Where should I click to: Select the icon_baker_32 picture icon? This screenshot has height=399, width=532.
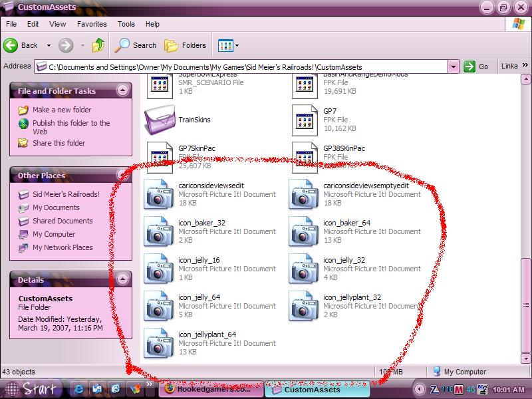coord(159,231)
